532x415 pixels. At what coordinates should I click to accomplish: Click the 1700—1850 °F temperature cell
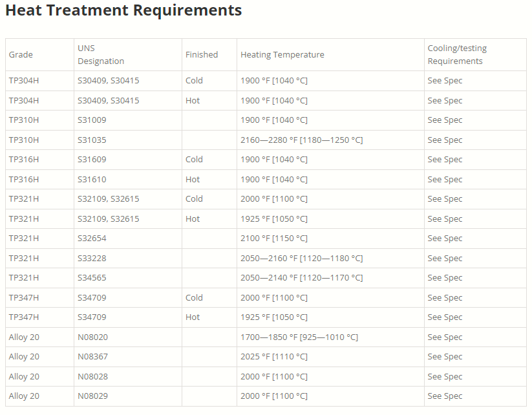[x=299, y=337]
